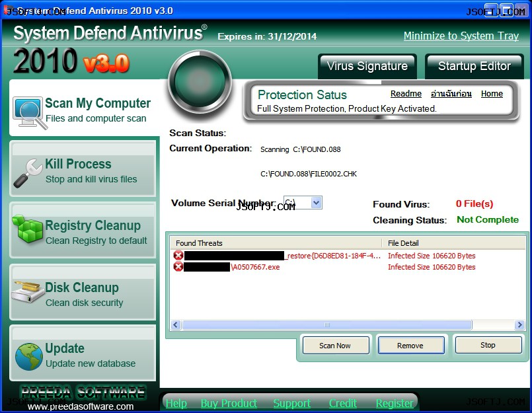Viewport: 532px width, 413px height.
Task: Click the Thai read-first link
Action: [451, 94]
